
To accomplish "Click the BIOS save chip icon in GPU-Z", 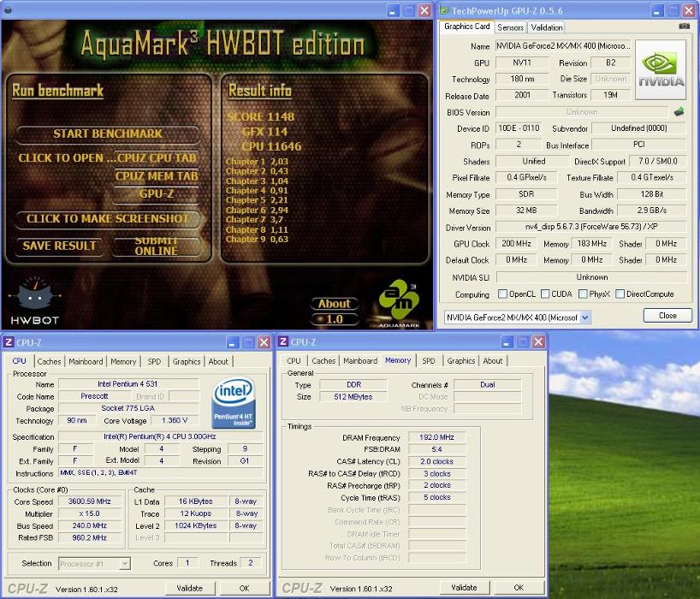I will (x=679, y=111).
